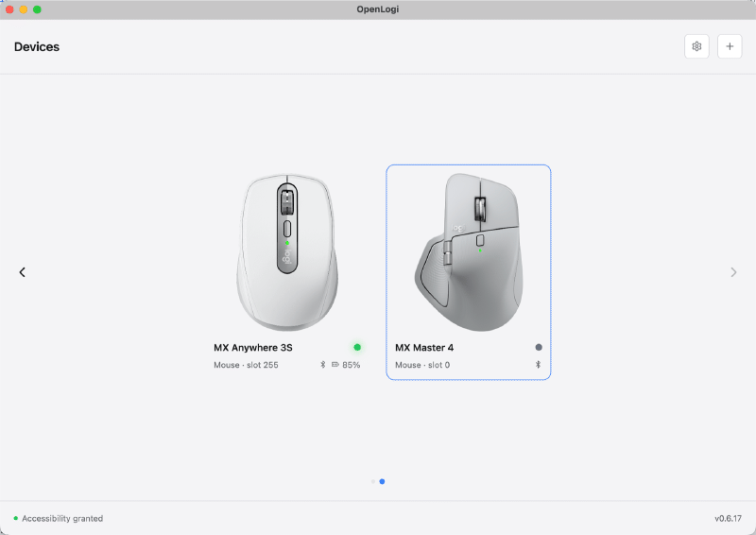Click MX Anywhere 3S green status dot

click(357, 347)
